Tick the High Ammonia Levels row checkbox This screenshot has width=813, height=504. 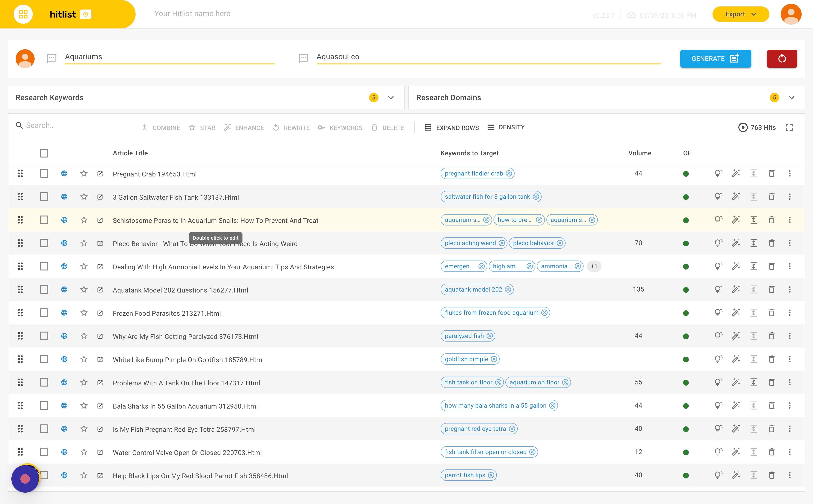[44, 266]
